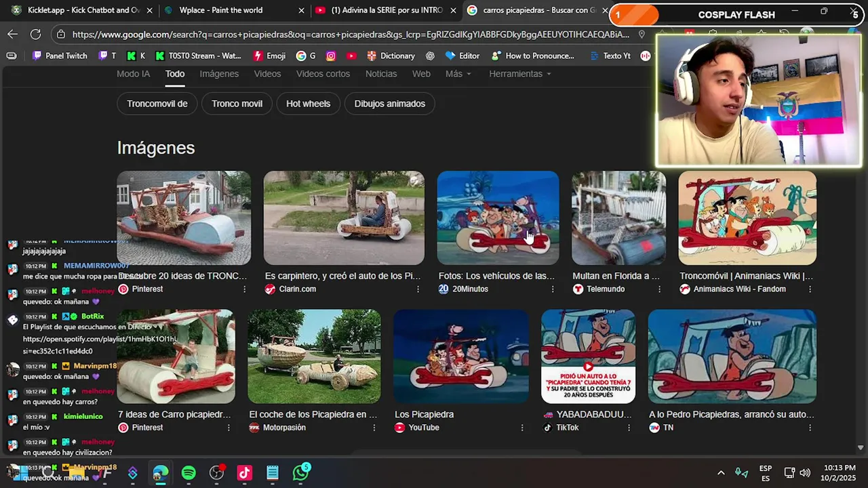Select the Web search tab
Image resolution: width=868 pixels, height=488 pixels.
pyautogui.click(x=421, y=74)
